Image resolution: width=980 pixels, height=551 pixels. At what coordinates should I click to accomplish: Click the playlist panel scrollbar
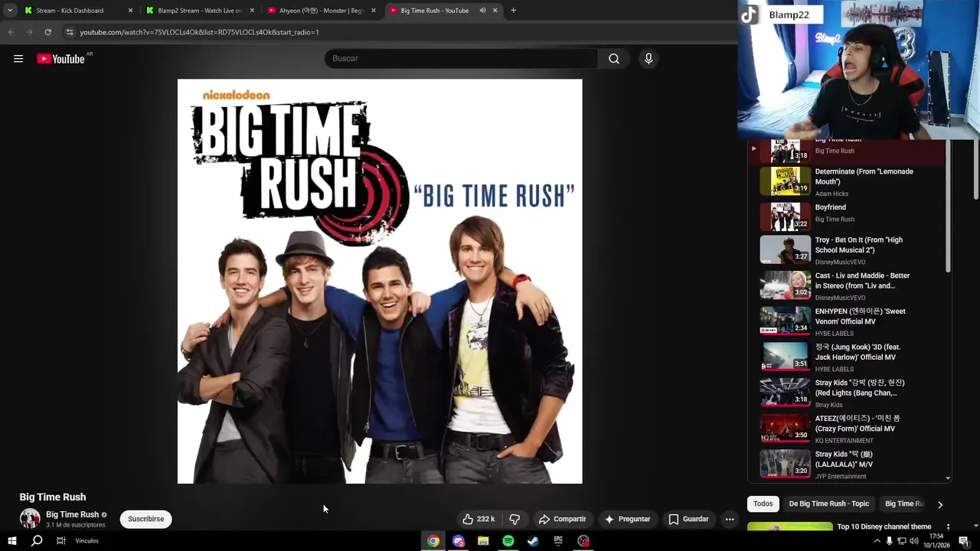pyautogui.click(x=948, y=207)
